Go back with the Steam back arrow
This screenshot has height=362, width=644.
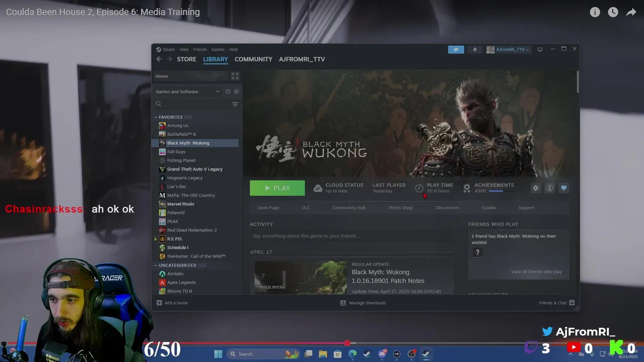pos(159,59)
